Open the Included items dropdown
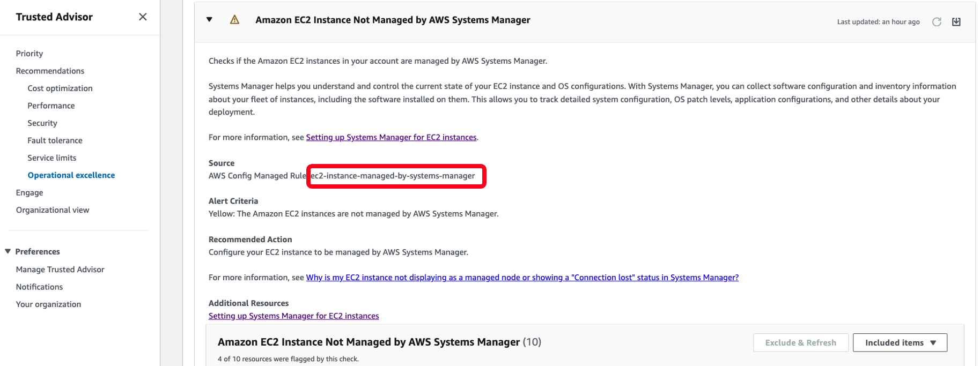This screenshot has width=980, height=366. point(900,342)
